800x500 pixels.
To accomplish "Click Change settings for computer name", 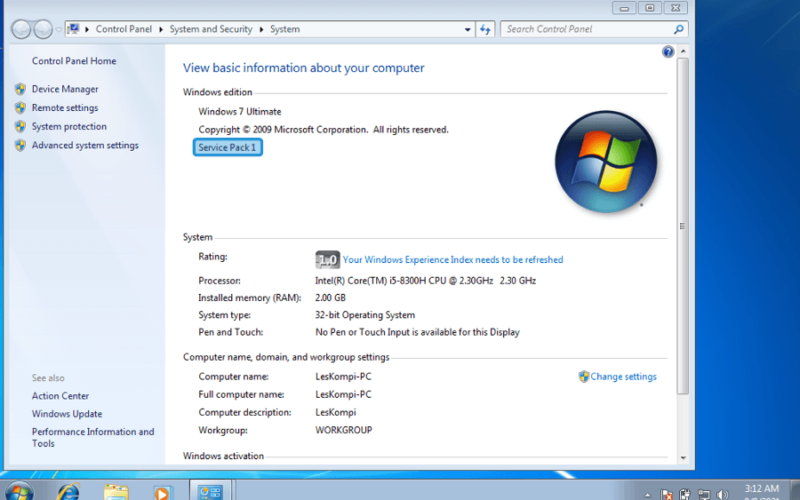I will coord(623,377).
